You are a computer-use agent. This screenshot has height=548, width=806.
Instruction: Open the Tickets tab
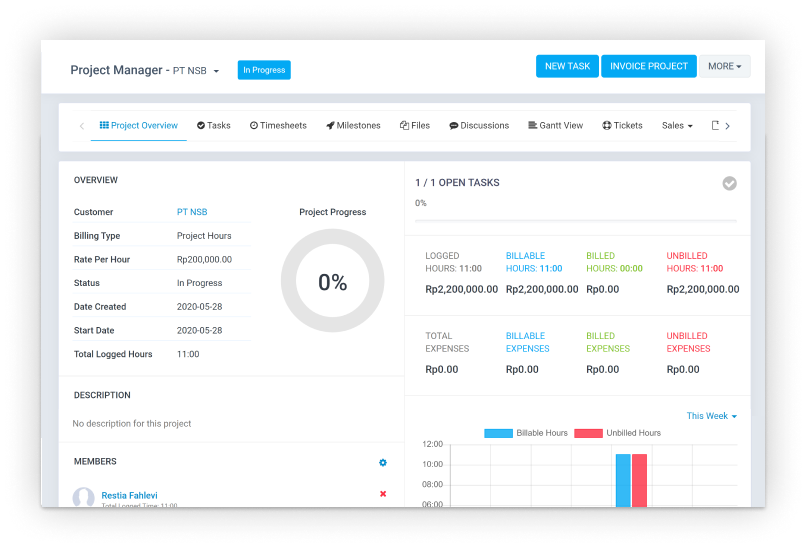click(622, 125)
